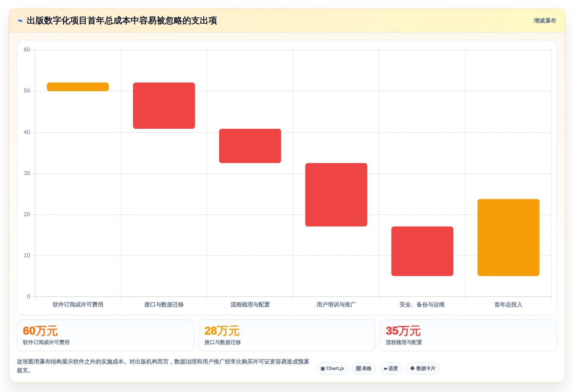Click the y-axis value 40
The width and height of the screenshot is (574, 392).
tap(27, 132)
